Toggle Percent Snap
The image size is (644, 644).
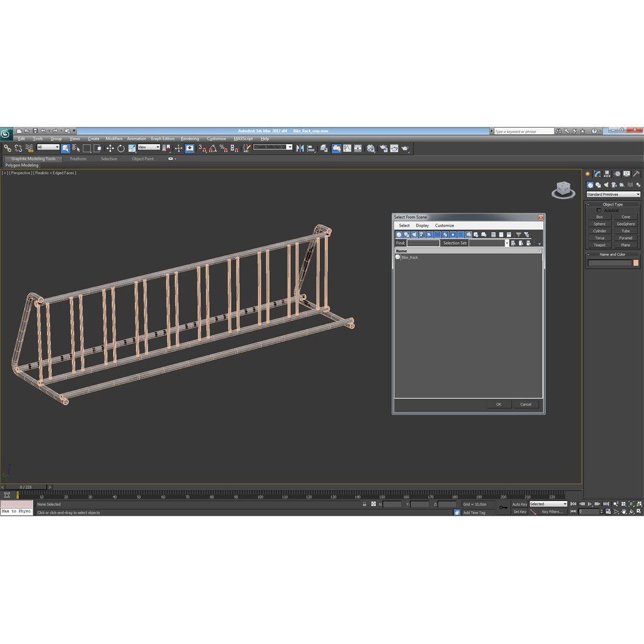pyautogui.click(x=224, y=148)
